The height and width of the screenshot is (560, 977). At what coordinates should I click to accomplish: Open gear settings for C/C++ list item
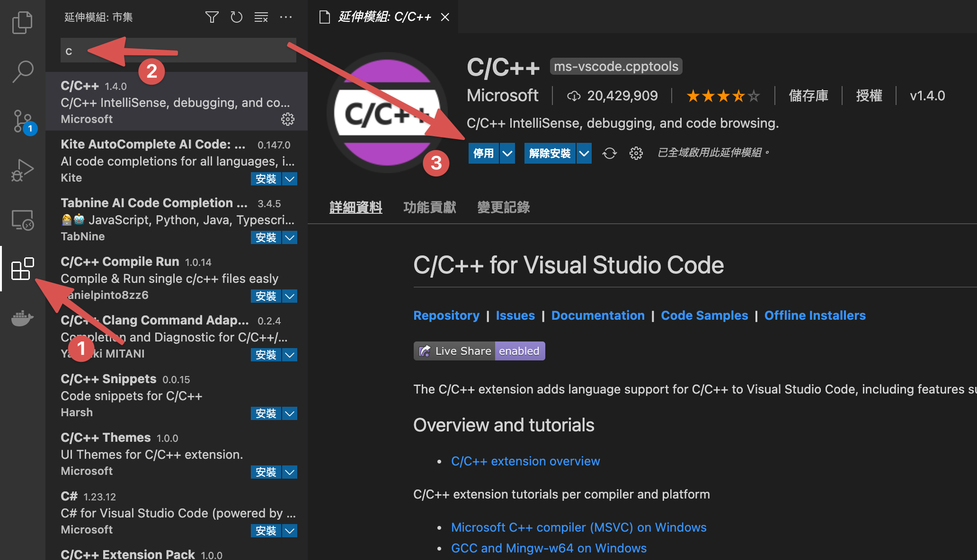tap(287, 119)
